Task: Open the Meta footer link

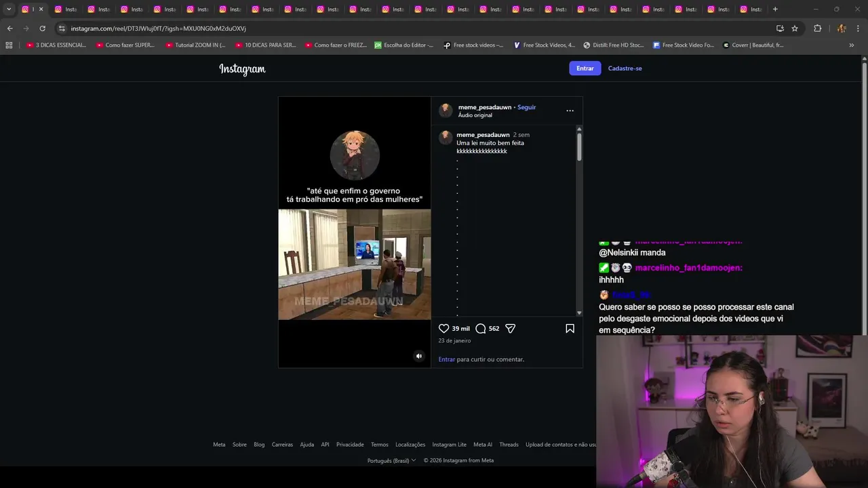Action: click(219, 445)
